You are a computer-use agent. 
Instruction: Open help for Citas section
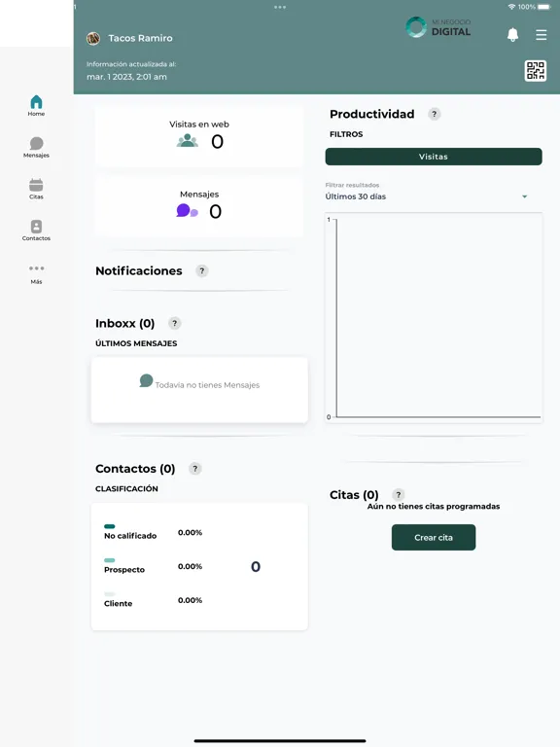[x=398, y=495]
